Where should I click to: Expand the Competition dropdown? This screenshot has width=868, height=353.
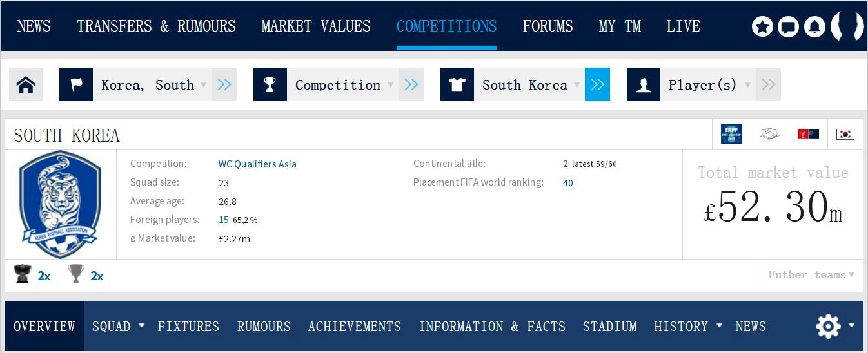click(390, 84)
